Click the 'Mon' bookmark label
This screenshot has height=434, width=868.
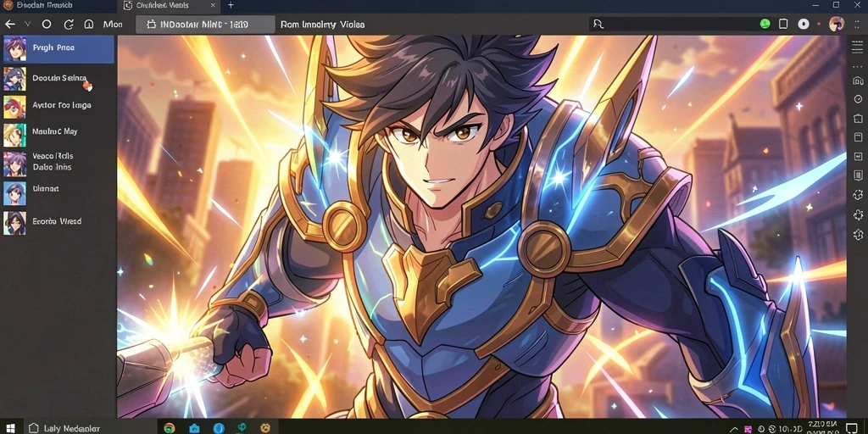tap(113, 25)
